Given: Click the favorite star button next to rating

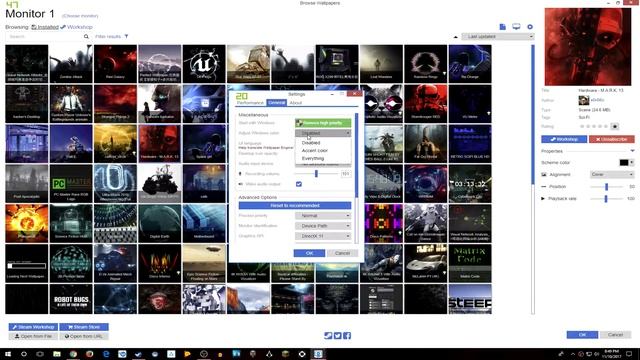Looking at the screenshot, I should [x=615, y=127].
